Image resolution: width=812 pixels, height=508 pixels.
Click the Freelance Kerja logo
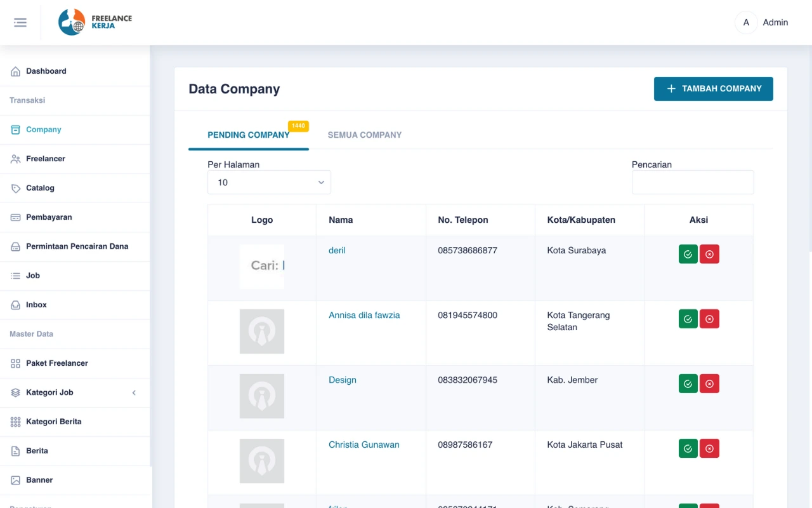coord(95,22)
